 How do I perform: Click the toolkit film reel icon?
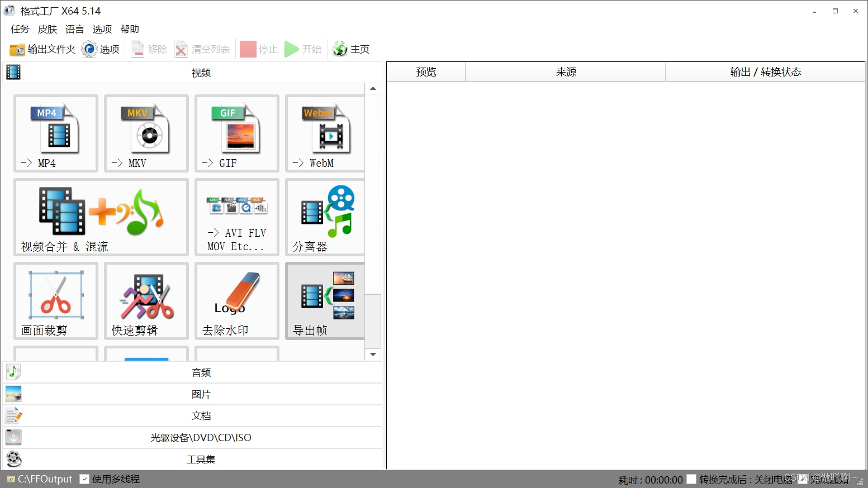pos(13,459)
